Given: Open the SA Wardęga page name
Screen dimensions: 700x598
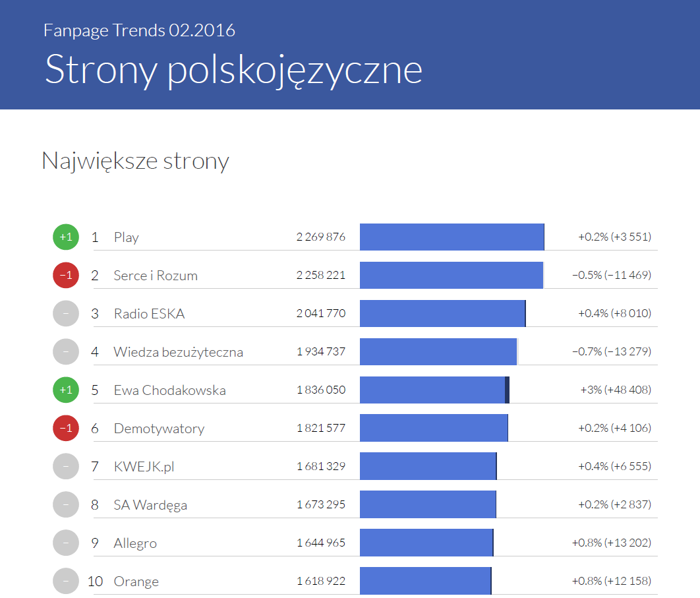Looking at the screenshot, I should [x=150, y=505].
